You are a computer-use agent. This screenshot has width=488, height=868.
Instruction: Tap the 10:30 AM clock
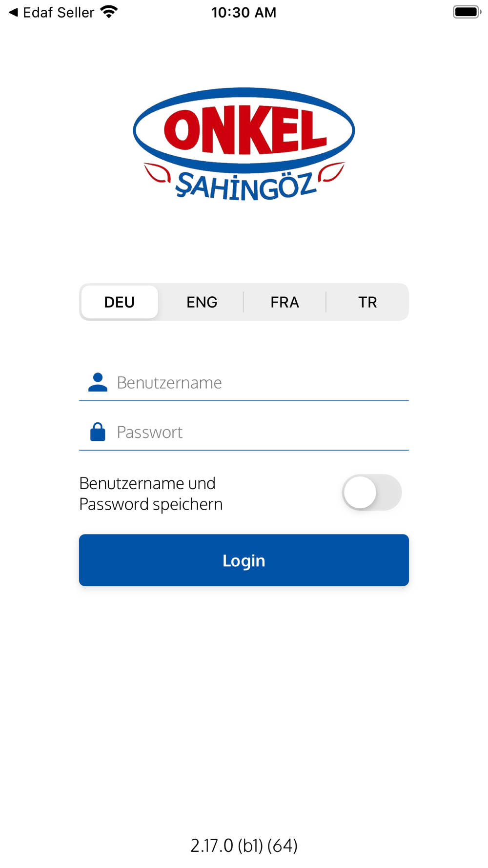(x=244, y=12)
